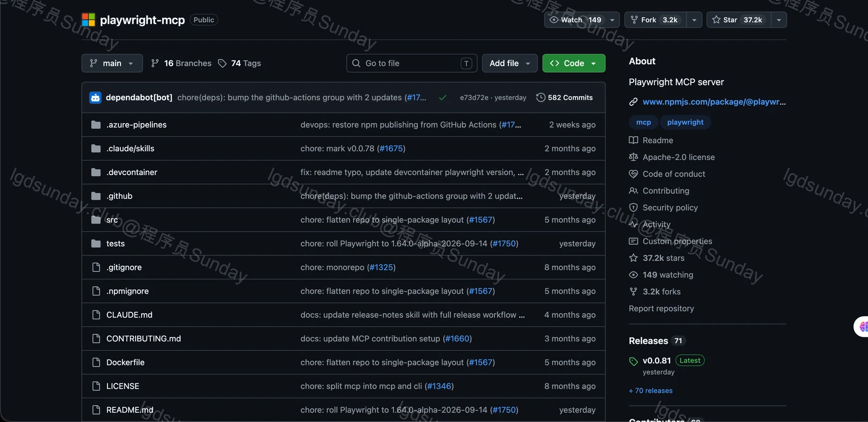Image resolution: width=868 pixels, height=422 pixels.
Task: Open pull request #1346 link
Action: tap(439, 386)
